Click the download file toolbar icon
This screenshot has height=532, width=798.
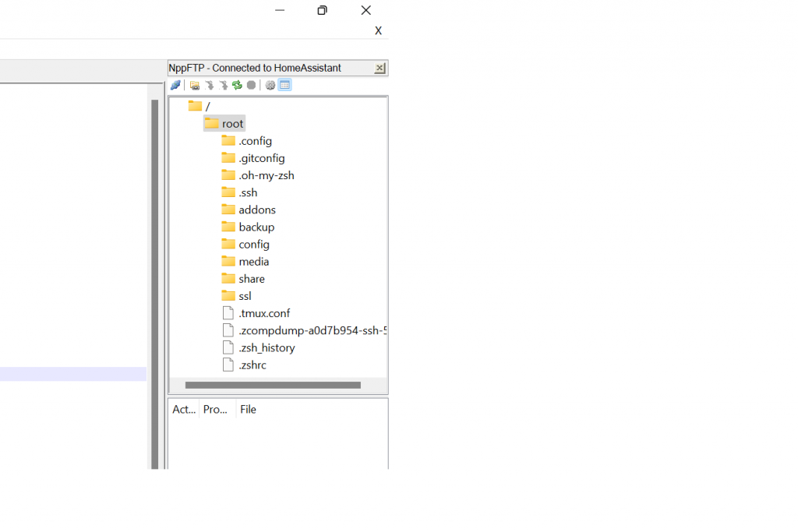click(x=209, y=85)
